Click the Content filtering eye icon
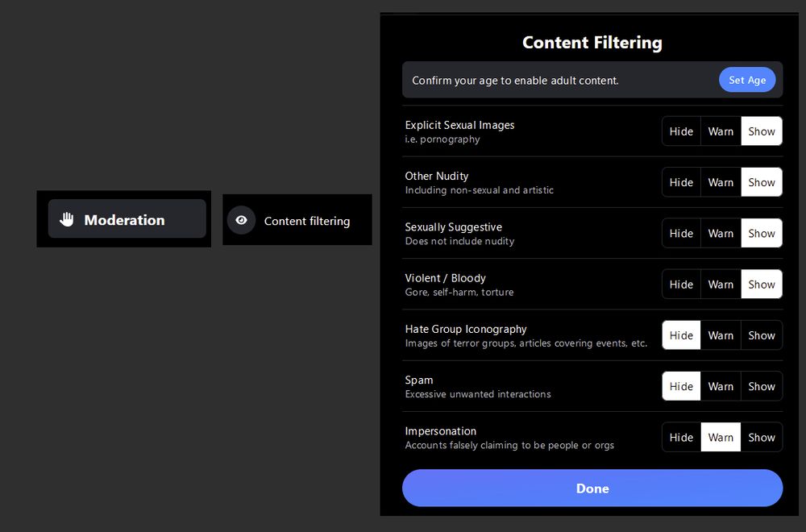 [241, 220]
